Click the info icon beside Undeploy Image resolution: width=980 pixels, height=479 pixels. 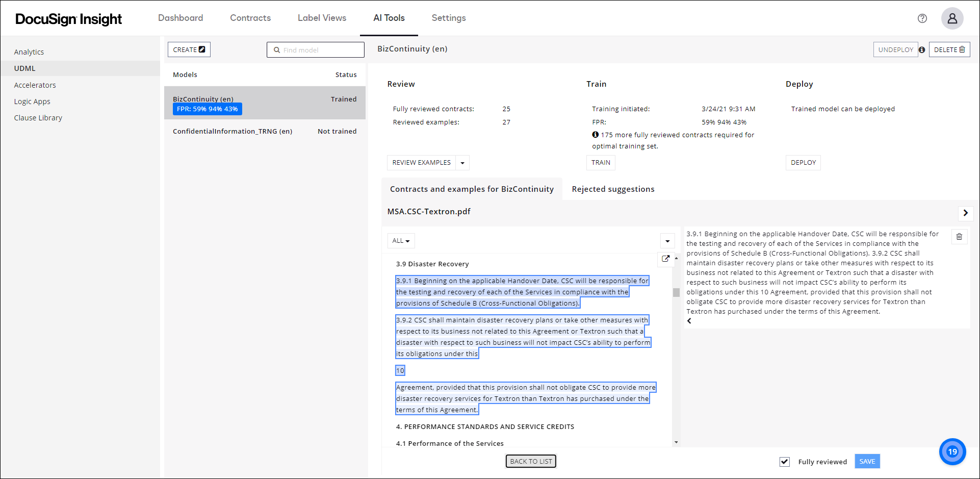pyautogui.click(x=922, y=50)
